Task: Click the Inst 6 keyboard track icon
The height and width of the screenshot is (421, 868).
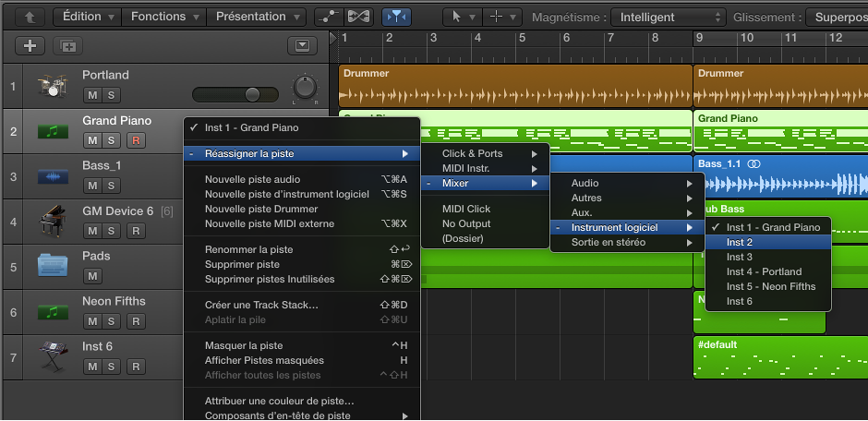Action: (x=52, y=356)
